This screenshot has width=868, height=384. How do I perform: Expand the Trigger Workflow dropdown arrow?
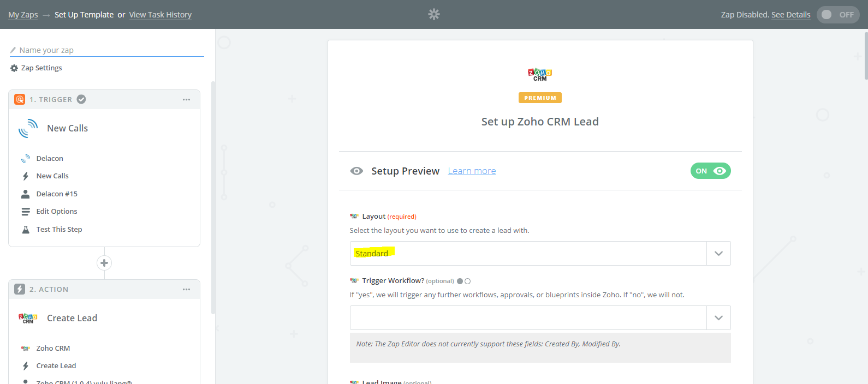click(718, 318)
